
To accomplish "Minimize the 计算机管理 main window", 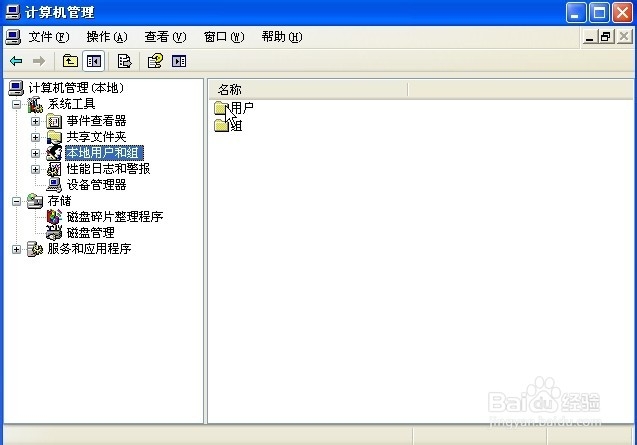I will (576, 13).
